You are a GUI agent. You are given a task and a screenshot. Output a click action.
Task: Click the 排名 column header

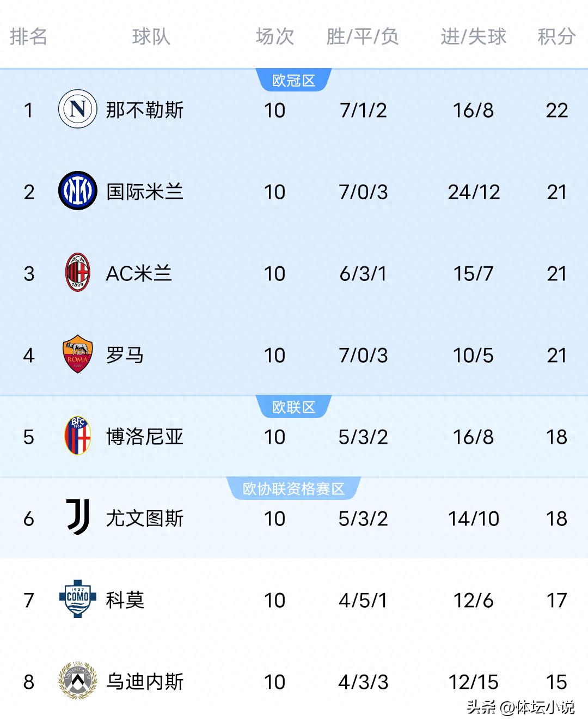[28, 36]
